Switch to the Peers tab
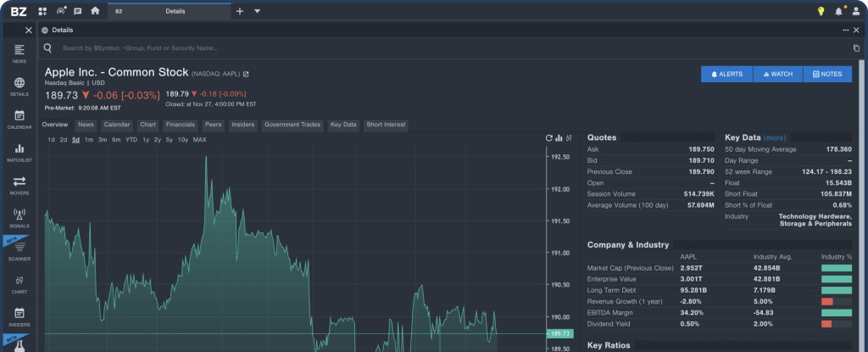 [213, 125]
